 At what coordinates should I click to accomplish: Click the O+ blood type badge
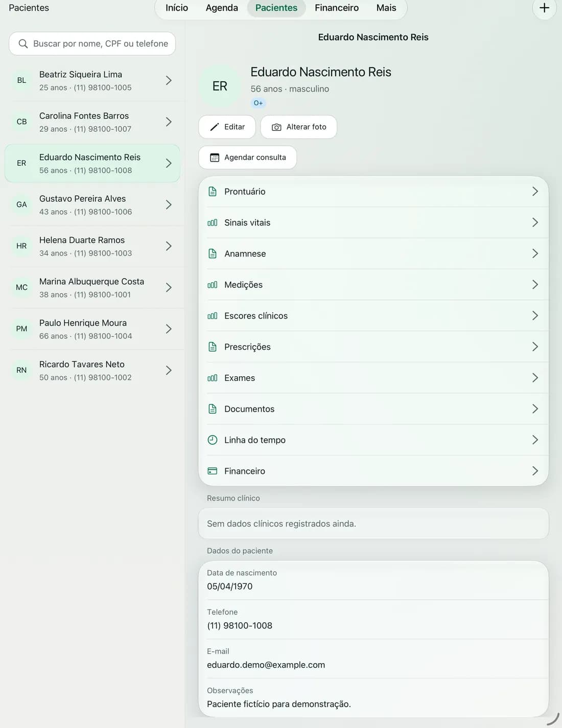click(259, 103)
